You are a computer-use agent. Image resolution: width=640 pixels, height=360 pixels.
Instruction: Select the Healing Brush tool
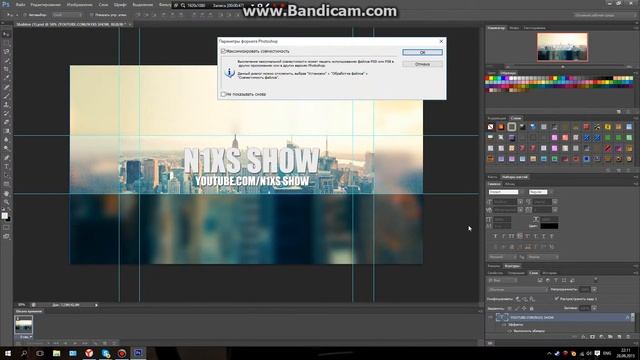(x=6, y=87)
